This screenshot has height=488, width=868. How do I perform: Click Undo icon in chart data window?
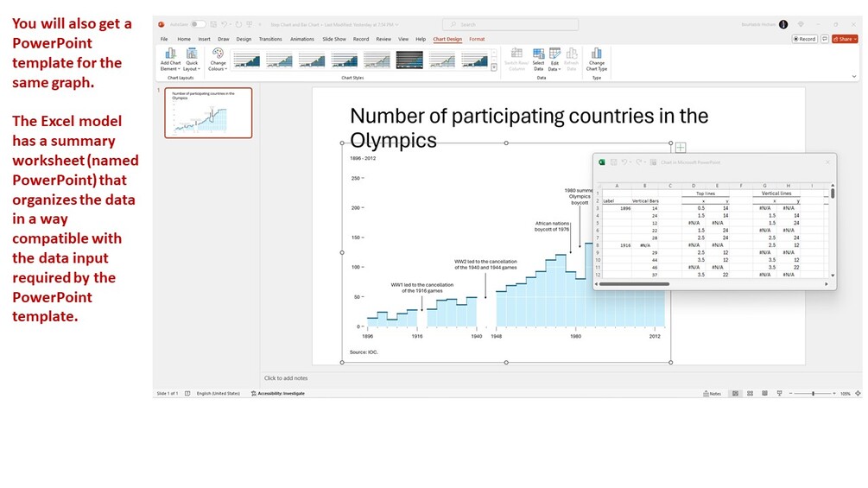624,162
